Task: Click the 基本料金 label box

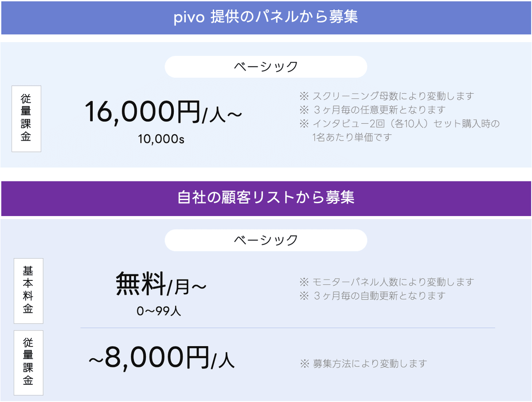Action: pos(28,291)
